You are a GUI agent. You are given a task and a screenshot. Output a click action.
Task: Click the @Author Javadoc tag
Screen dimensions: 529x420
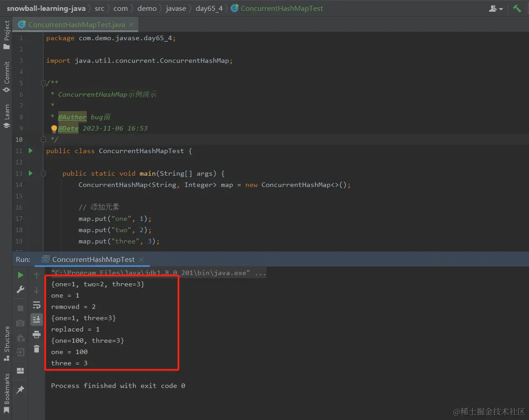72,117
